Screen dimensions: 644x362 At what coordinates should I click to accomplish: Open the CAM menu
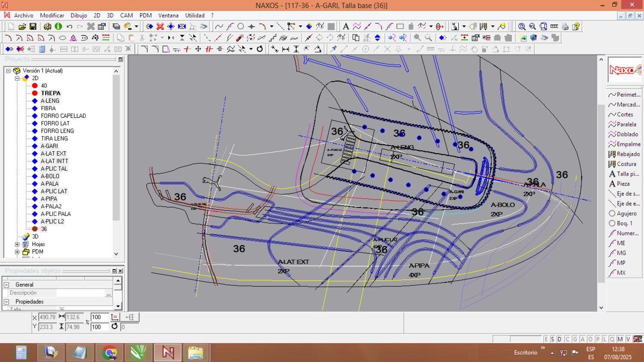(126, 15)
